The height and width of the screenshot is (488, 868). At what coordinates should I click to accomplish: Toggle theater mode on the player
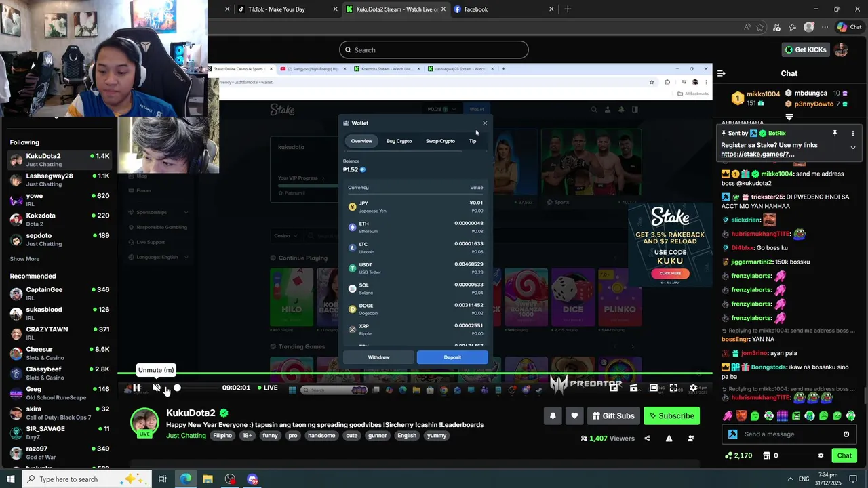click(x=653, y=388)
